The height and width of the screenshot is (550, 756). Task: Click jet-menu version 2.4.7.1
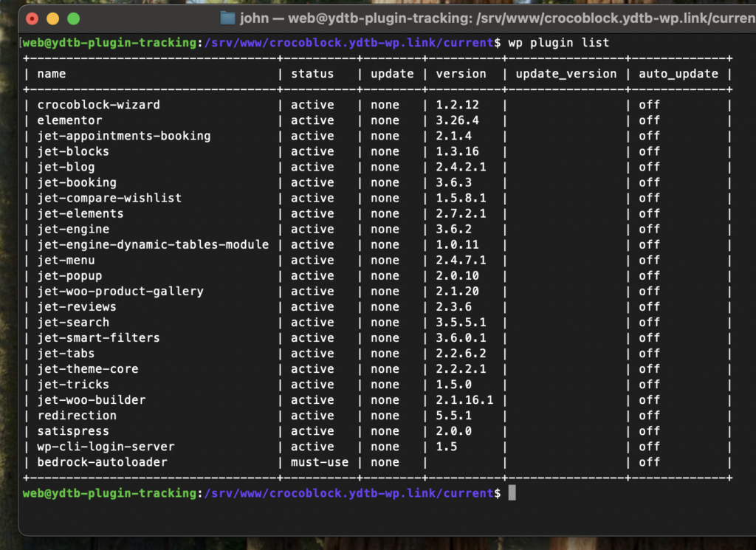pyautogui.click(x=461, y=261)
